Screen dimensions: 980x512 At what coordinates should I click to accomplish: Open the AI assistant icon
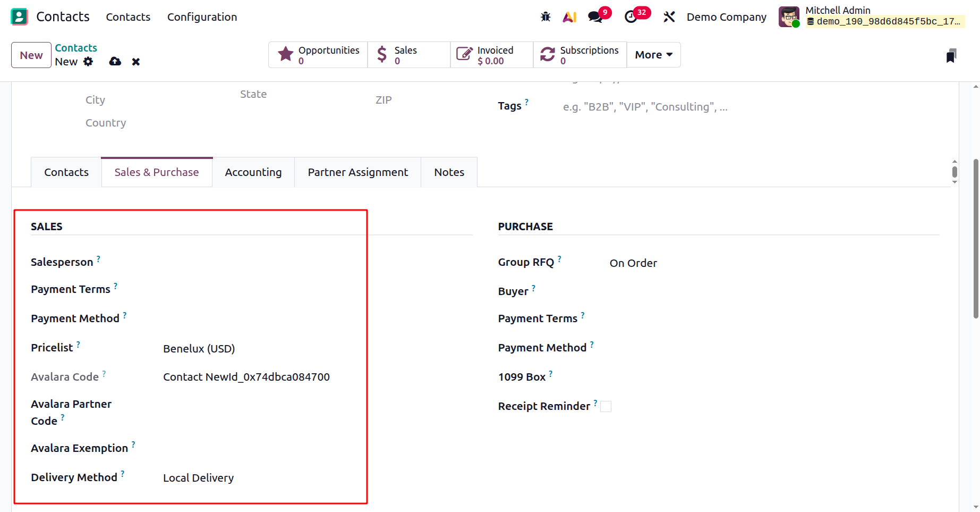[569, 17]
